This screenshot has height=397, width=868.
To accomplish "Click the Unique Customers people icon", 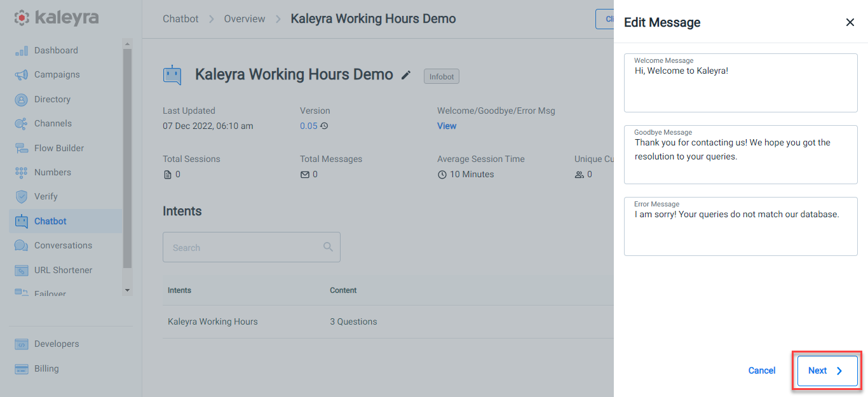I will click(579, 175).
